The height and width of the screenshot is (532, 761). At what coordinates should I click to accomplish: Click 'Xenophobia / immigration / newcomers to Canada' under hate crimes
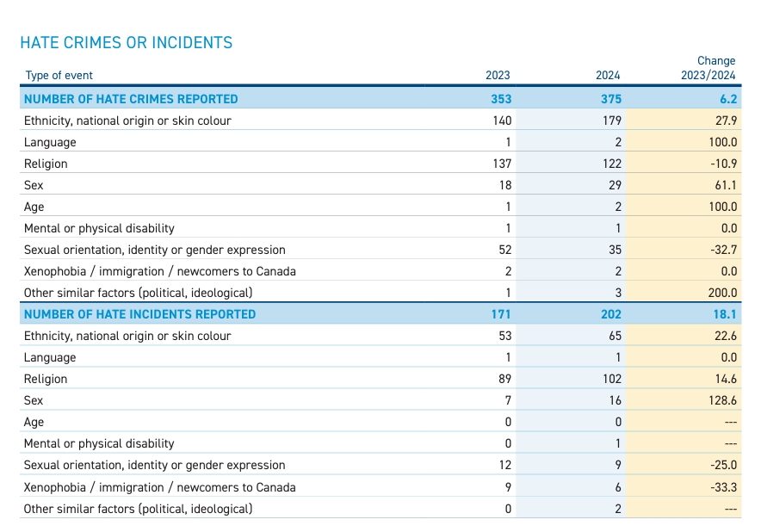[159, 271]
